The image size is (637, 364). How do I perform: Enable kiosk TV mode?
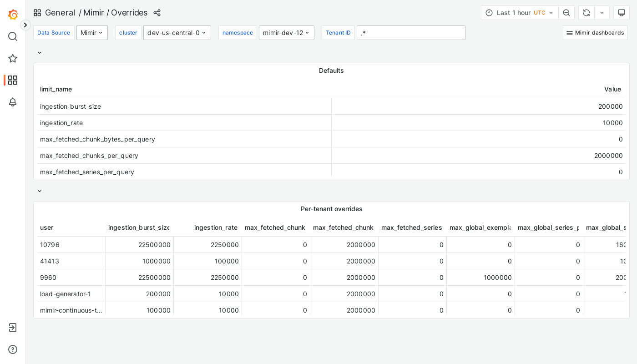point(622,13)
